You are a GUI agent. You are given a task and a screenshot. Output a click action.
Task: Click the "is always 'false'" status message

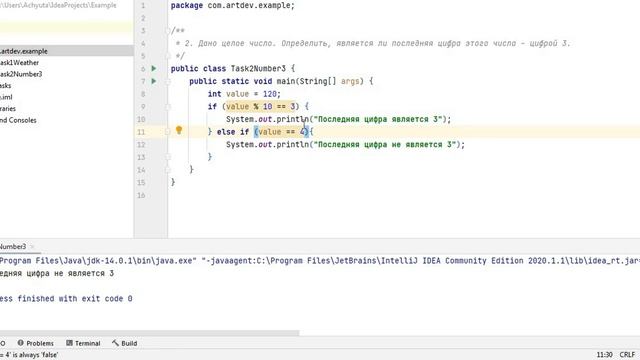(29, 355)
